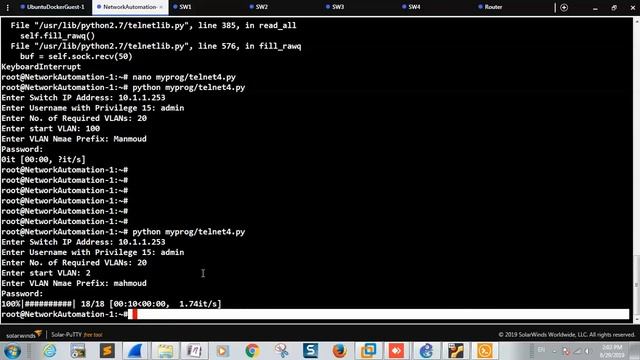640x360 pixels.
Task: Open the File Explorer folder taskbar icon
Action: pyautogui.click(x=165, y=351)
